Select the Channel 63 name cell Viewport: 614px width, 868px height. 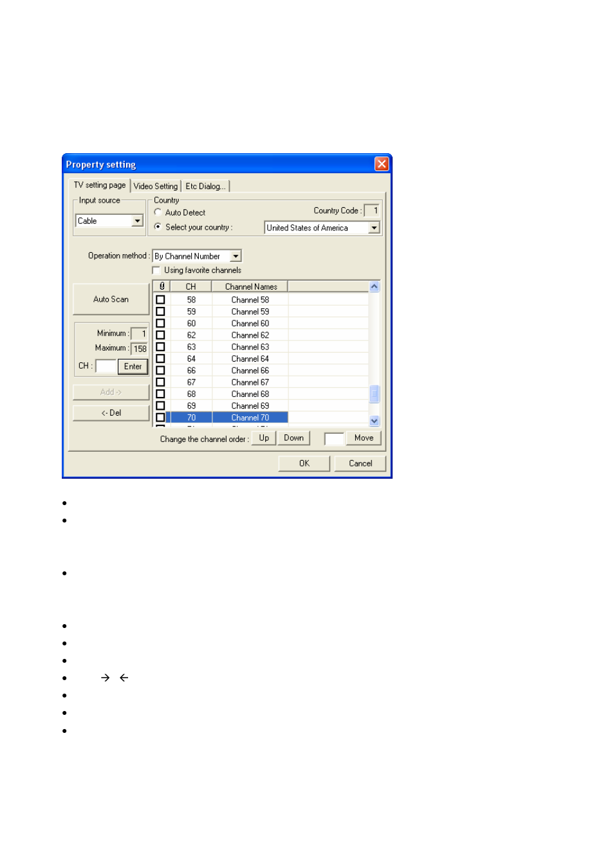point(250,347)
